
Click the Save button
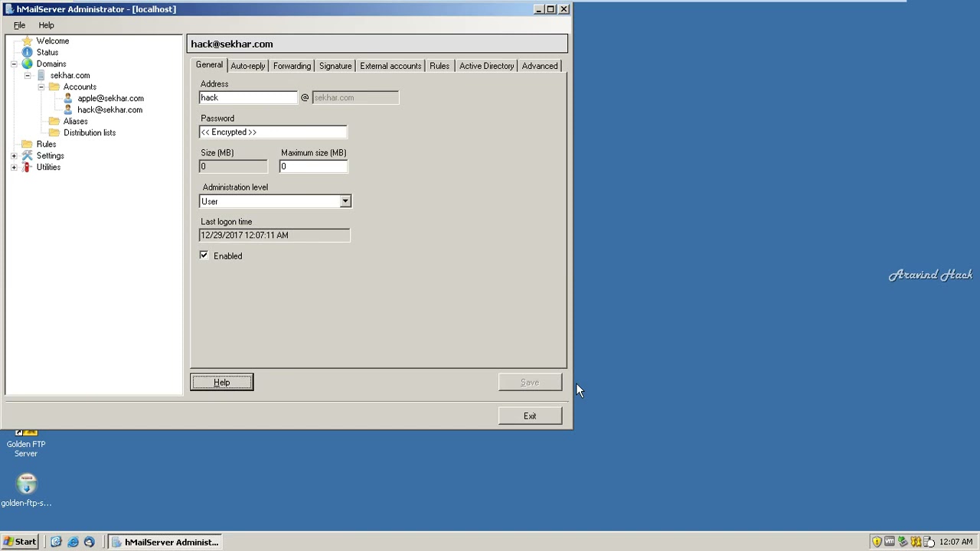pyautogui.click(x=530, y=383)
